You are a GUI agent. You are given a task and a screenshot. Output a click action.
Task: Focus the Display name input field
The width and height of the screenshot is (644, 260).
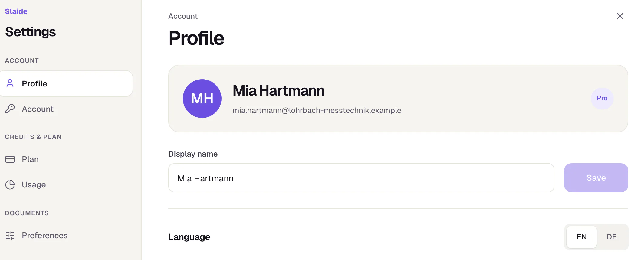361,178
